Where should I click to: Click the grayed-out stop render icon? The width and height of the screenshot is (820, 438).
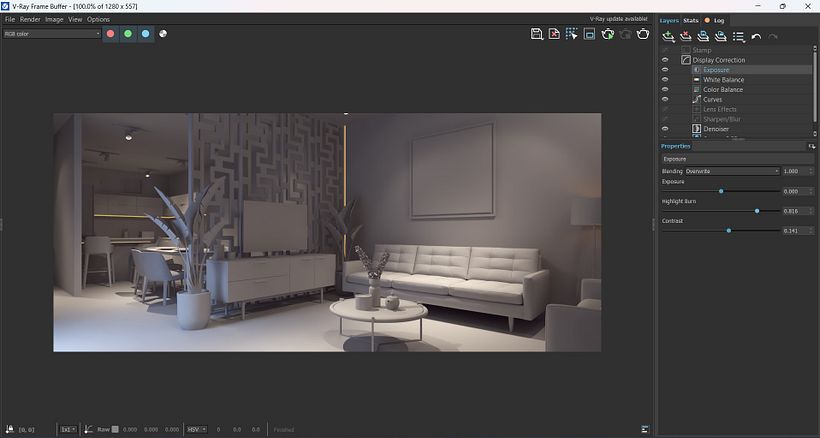[625, 34]
